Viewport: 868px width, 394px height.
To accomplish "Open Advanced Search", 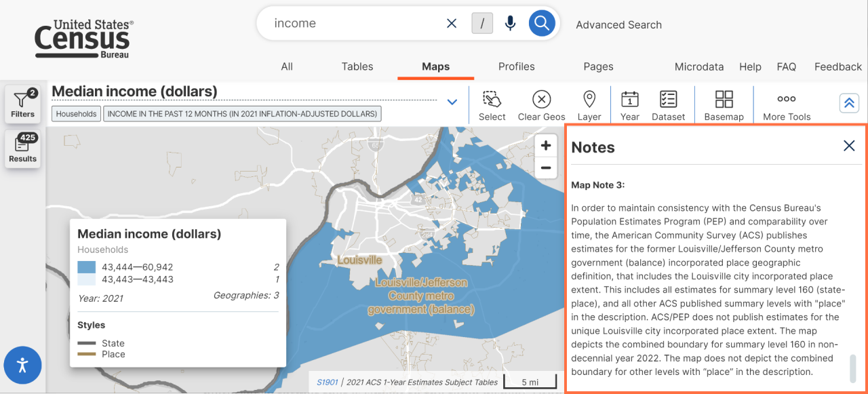I will click(x=618, y=24).
